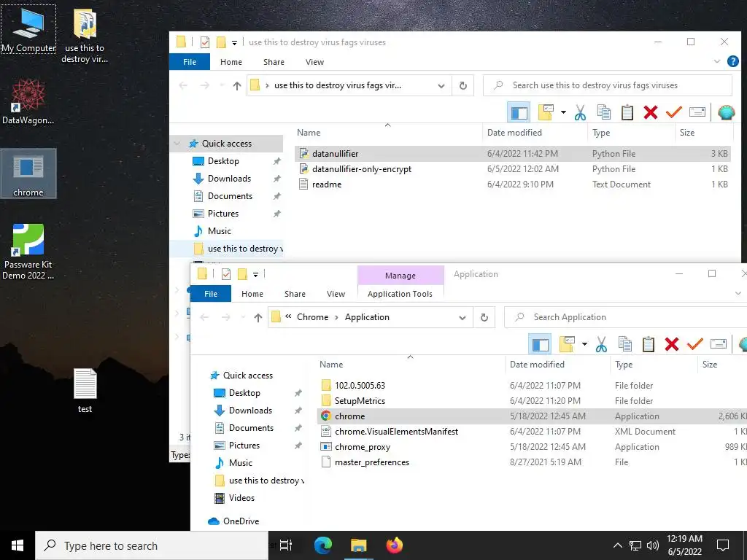747x560 pixels.
Task: Click Copy icon in Application window toolbar
Action: pyautogui.click(x=624, y=344)
